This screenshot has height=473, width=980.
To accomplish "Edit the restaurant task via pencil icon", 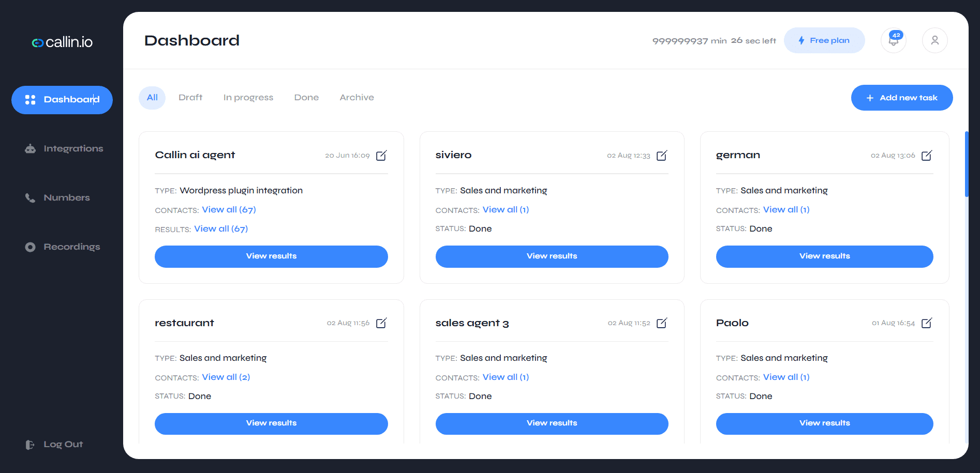I will click(x=381, y=323).
